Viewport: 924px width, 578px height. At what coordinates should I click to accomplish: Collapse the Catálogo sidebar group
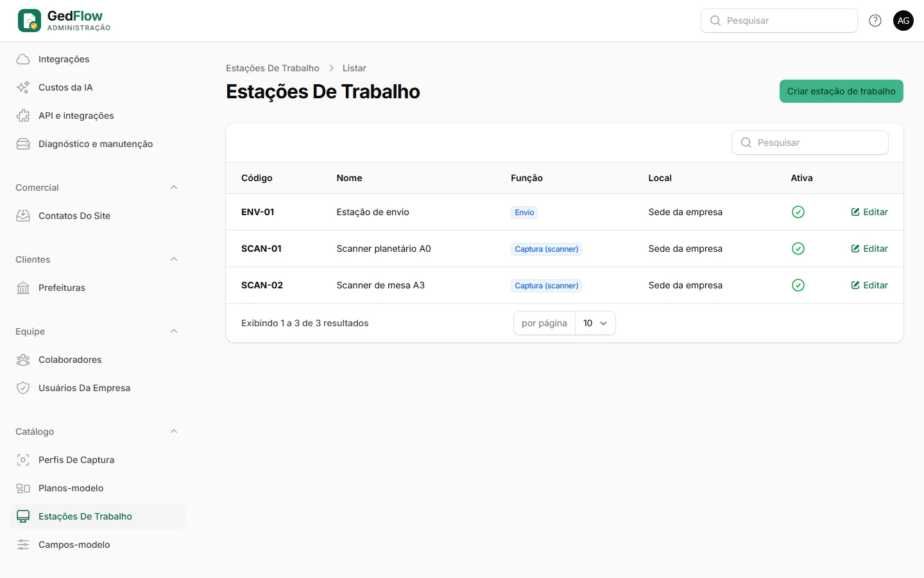coord(174,432)
